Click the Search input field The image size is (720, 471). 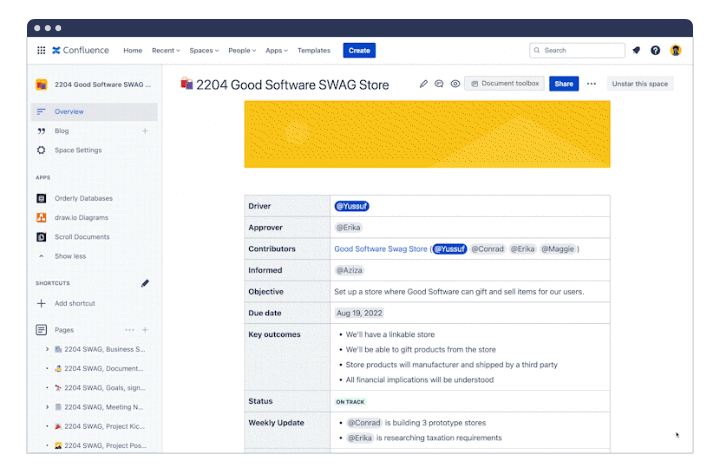pos(577,50)
